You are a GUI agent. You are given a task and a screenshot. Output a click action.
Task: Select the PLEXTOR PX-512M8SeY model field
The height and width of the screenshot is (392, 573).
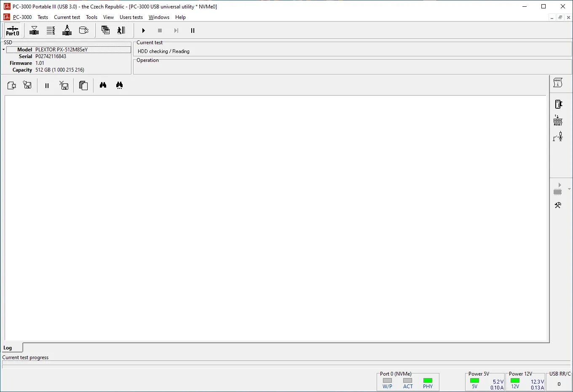click(82, 50)
